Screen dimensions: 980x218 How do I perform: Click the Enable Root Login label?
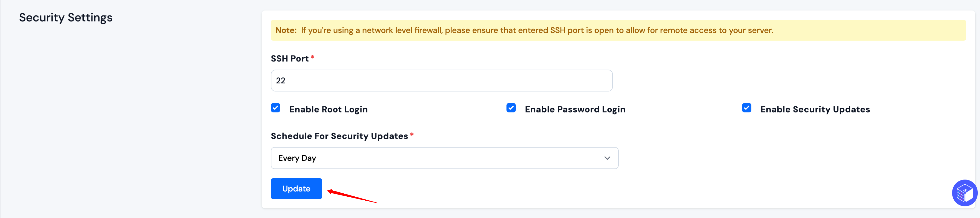click(x=328, y=109)
